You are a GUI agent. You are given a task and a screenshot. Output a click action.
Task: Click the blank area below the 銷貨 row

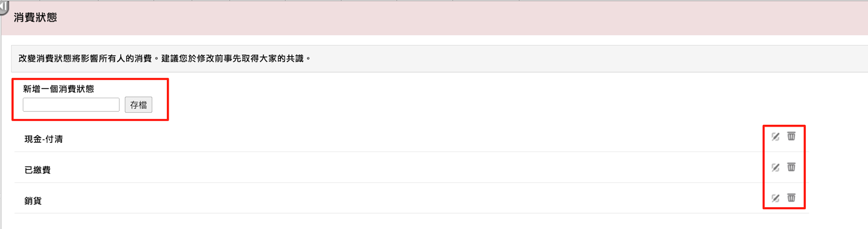tap(411, 221)
